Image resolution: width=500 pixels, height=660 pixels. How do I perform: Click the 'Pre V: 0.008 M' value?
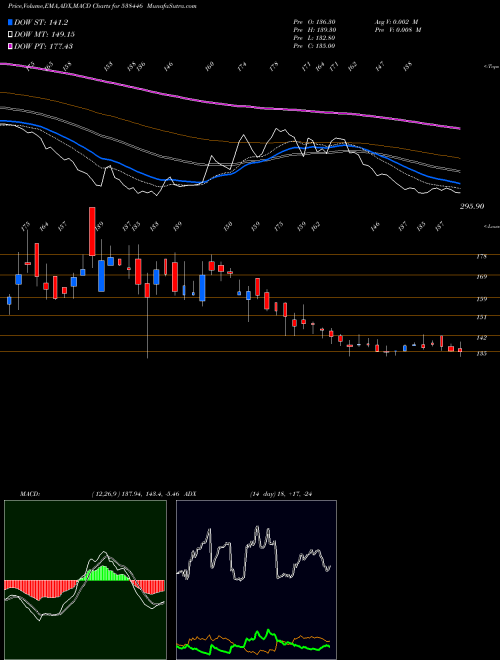tap(397, 30)
